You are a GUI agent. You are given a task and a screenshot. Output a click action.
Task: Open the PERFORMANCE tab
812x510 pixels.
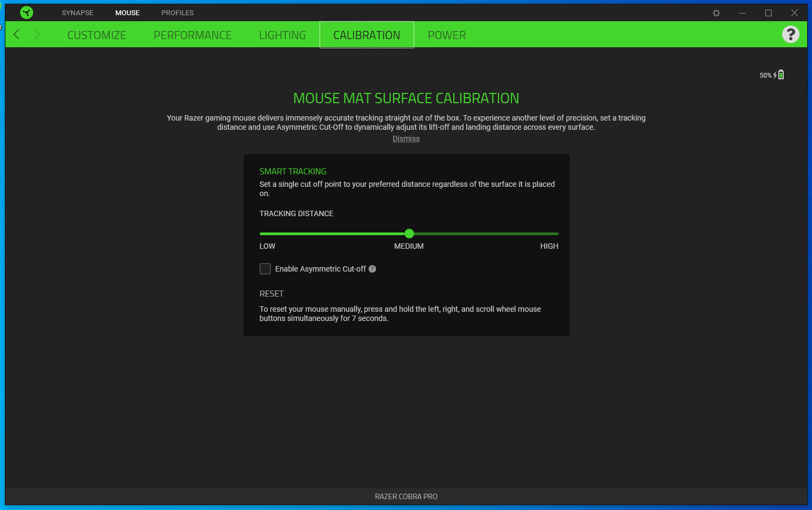192,34
